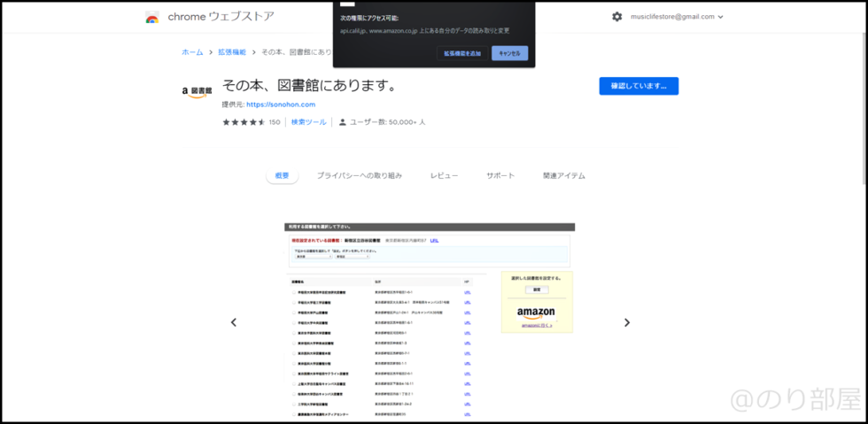Click the amazon logo in the preview
Viewport: 868px width, 424px height.
(536, 312)
